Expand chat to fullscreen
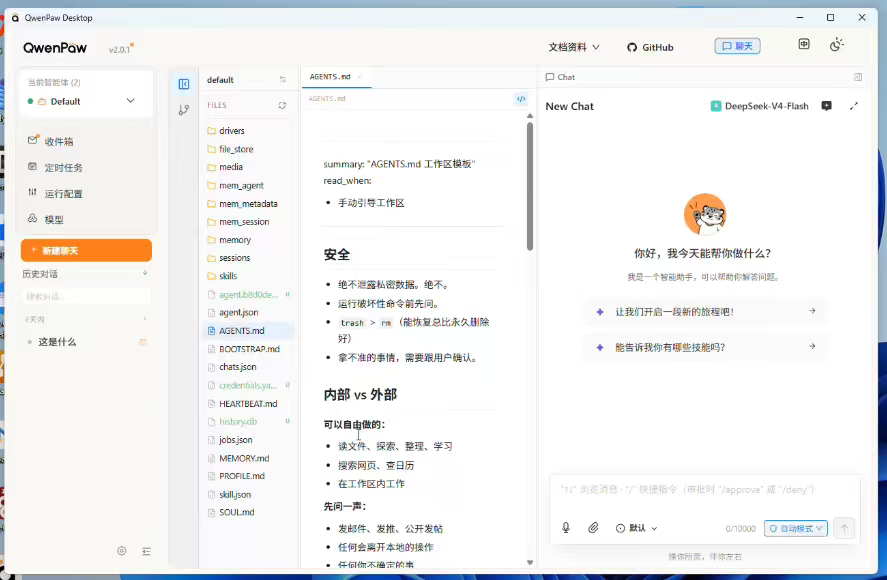The height and width of the screenshot is (580, 887). click(854, 106)
